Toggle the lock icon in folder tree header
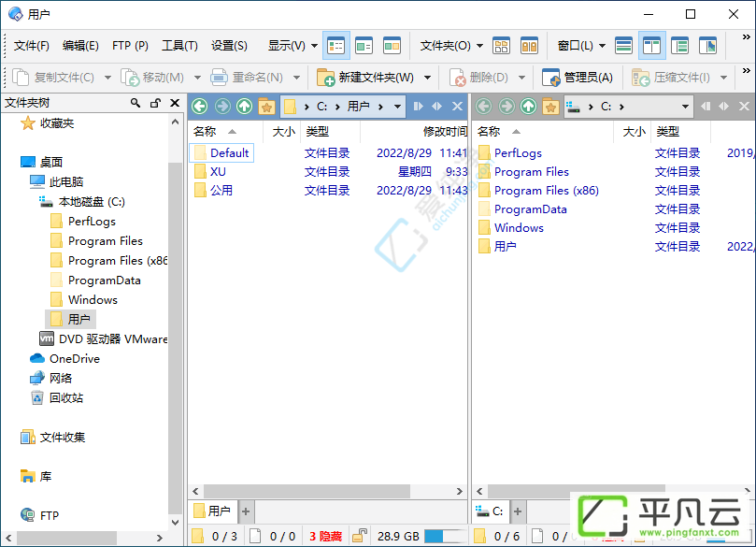Screen dimensions: 756x547 (x=155, y=103)
